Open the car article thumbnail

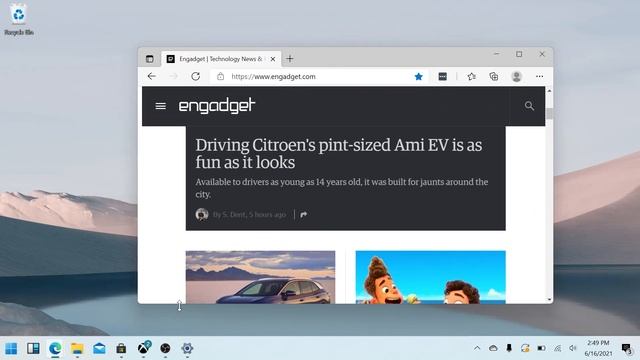[260, 277]
